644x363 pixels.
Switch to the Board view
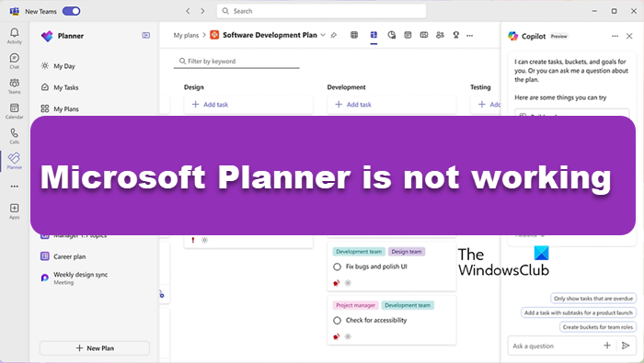(x=374, y=35)
